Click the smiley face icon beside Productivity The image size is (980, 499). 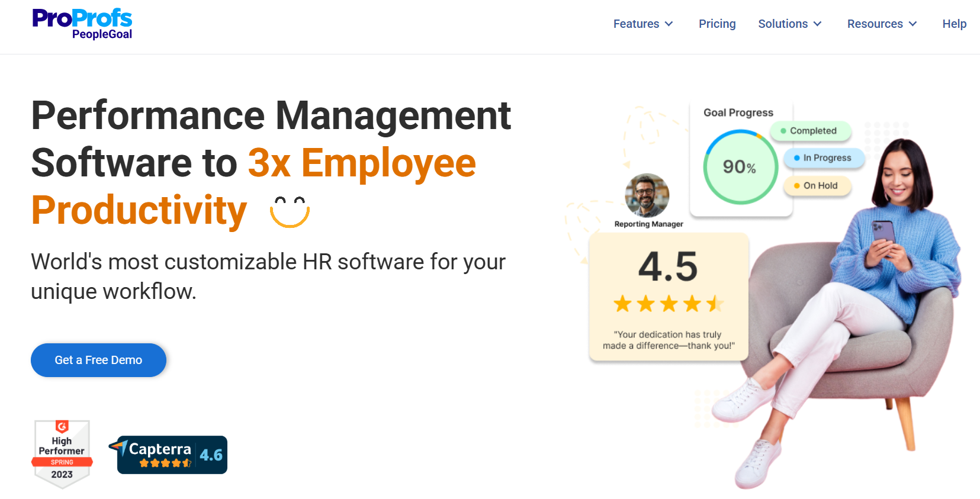(x=290, y=211)
